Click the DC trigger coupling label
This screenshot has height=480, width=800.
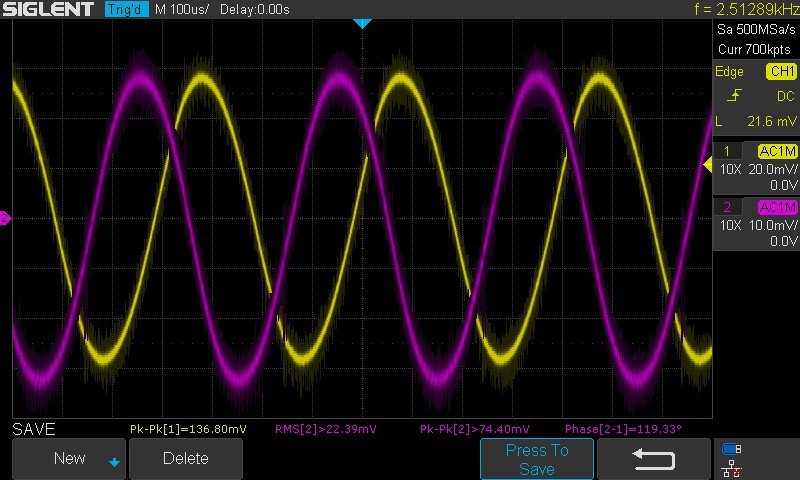click(785, 96)
